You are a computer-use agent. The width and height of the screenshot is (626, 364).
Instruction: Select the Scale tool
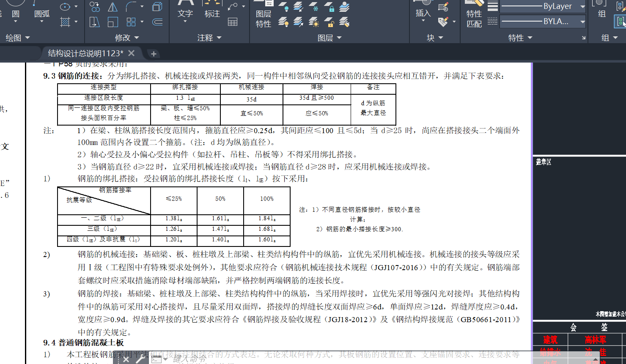click(x=113, y=22)
